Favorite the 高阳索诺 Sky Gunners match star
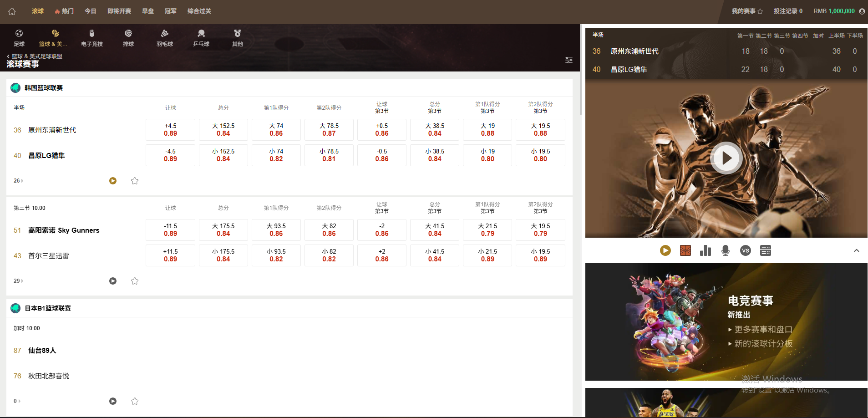The image size is (868, 418). [x=135, y=281]
